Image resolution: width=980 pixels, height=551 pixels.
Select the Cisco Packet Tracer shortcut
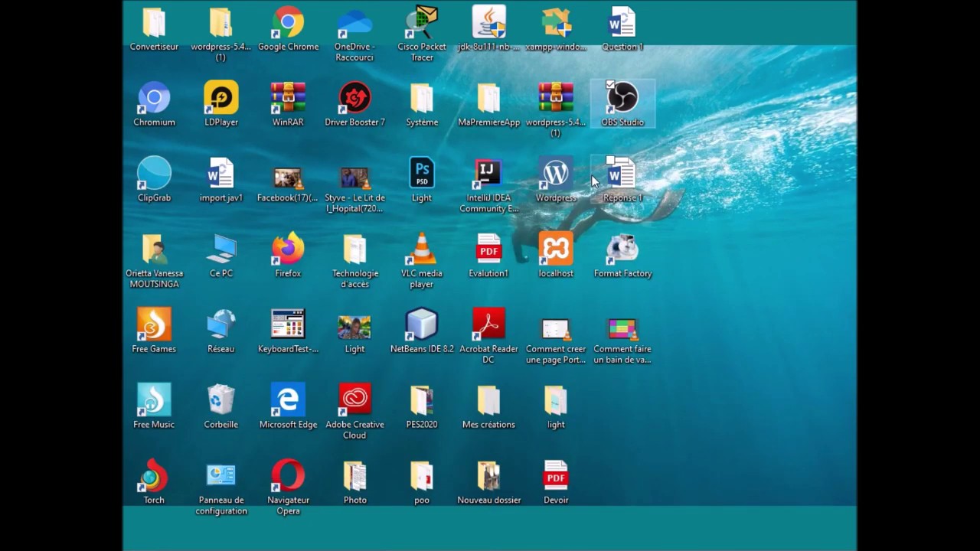click(422, 23)
